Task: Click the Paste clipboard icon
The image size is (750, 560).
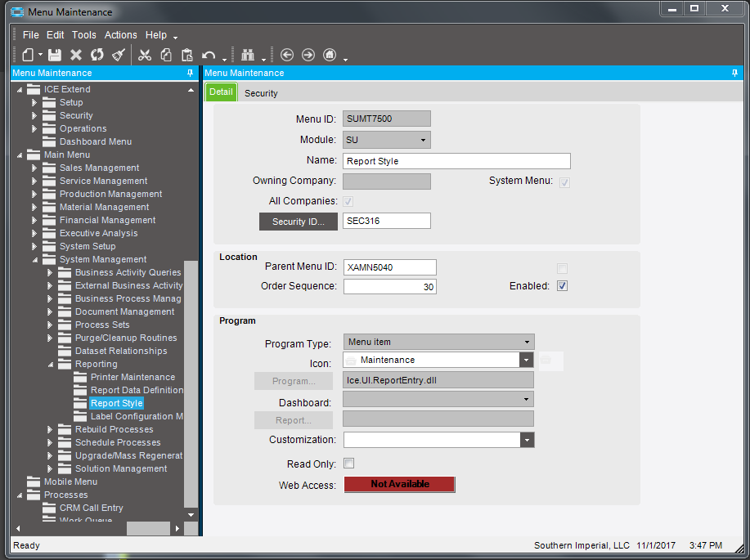Action: point(187,55)
